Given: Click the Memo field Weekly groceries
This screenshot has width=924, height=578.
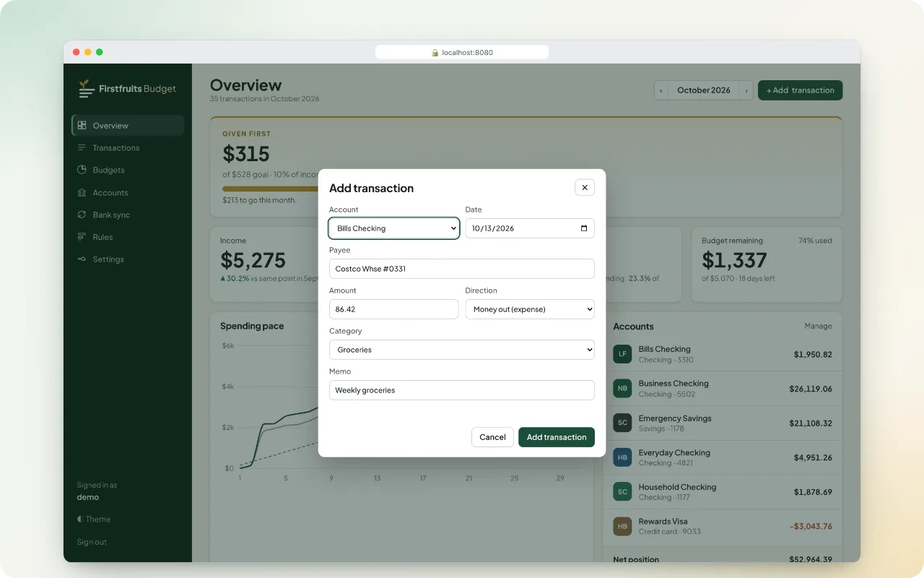Looking at the screenshot, I should (x=462, y=390).
